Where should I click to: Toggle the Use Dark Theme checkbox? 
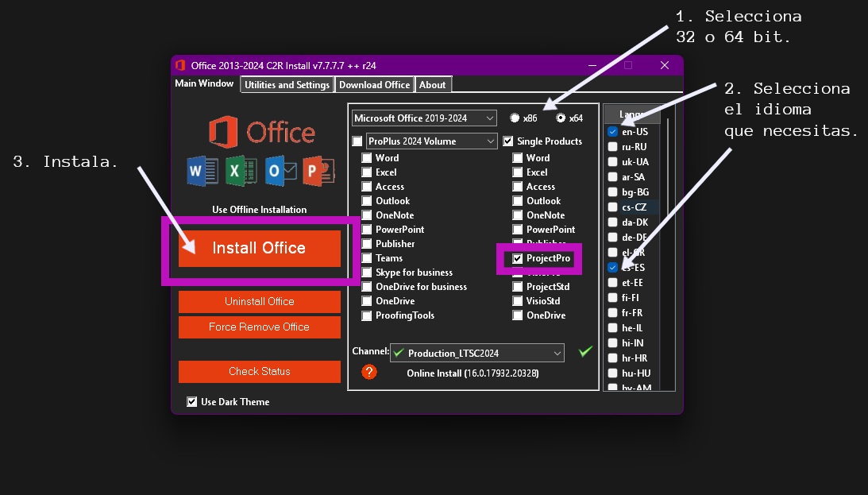pos(191,401)
